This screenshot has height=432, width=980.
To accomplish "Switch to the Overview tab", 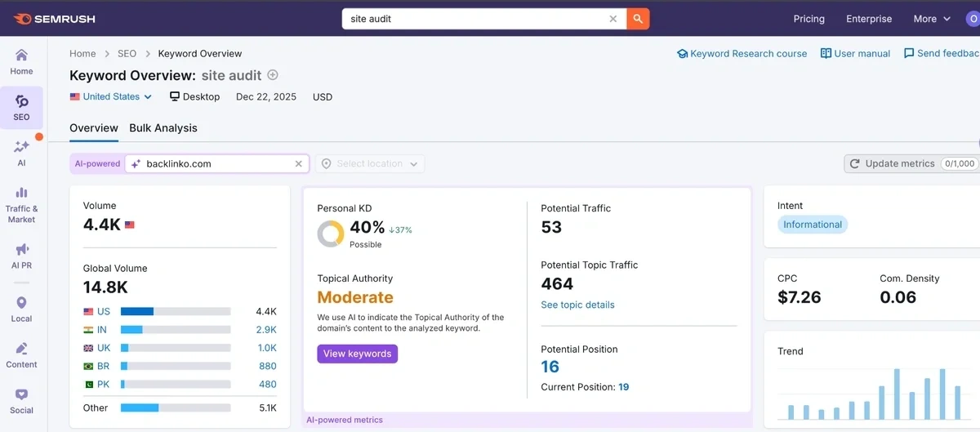I will pos(94,128).
